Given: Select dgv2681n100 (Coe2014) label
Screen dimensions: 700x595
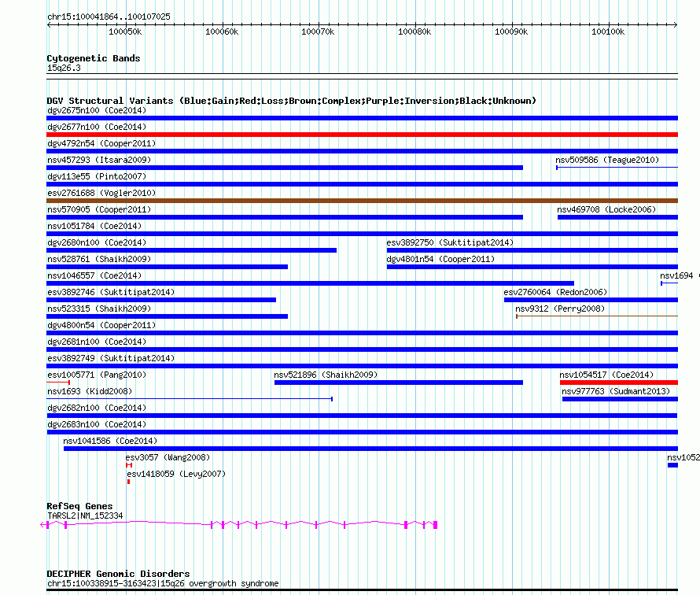Looking at the screenshot, I should tap(97, 342).
